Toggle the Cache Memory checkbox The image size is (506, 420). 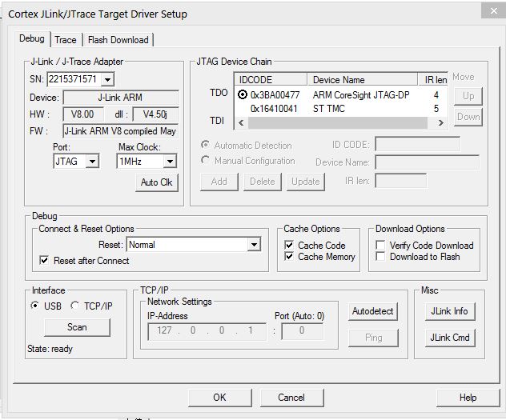[289, 257]
